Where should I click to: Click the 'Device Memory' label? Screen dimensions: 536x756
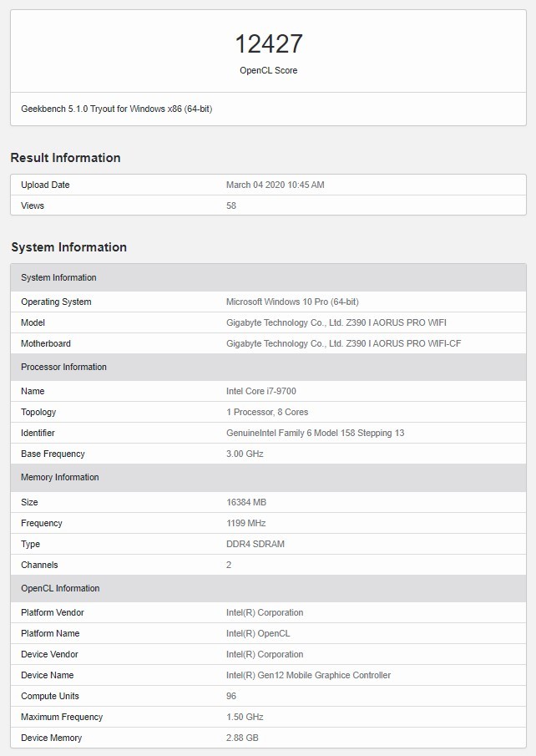coord(51,738)
